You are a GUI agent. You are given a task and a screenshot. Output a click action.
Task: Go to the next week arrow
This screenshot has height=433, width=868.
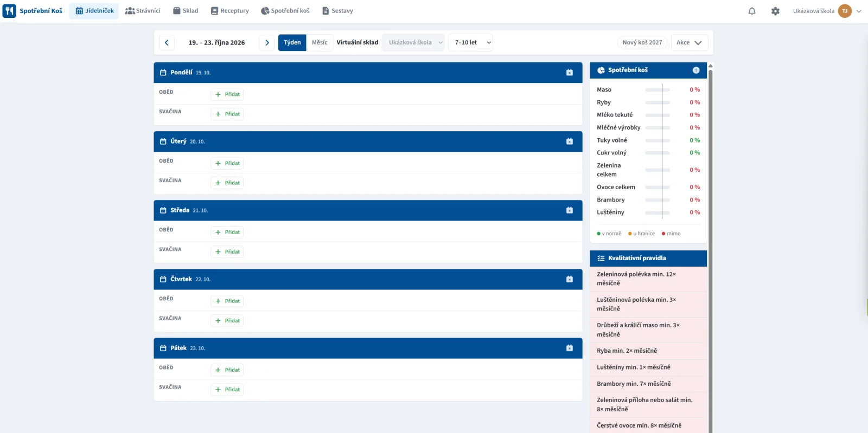(267, 42)
